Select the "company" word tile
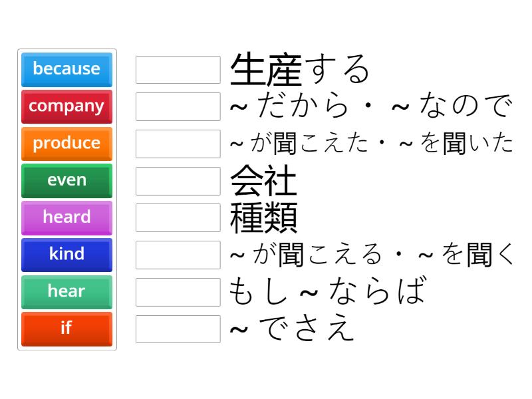Screen dimensions: 532x399 pyautogui.click(x=66, y=106)
